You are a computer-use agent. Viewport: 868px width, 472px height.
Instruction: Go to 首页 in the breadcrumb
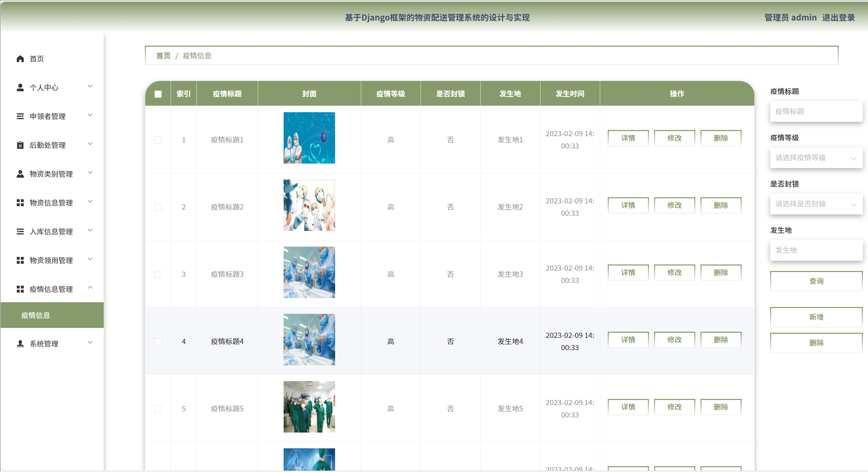click(163, 56)
